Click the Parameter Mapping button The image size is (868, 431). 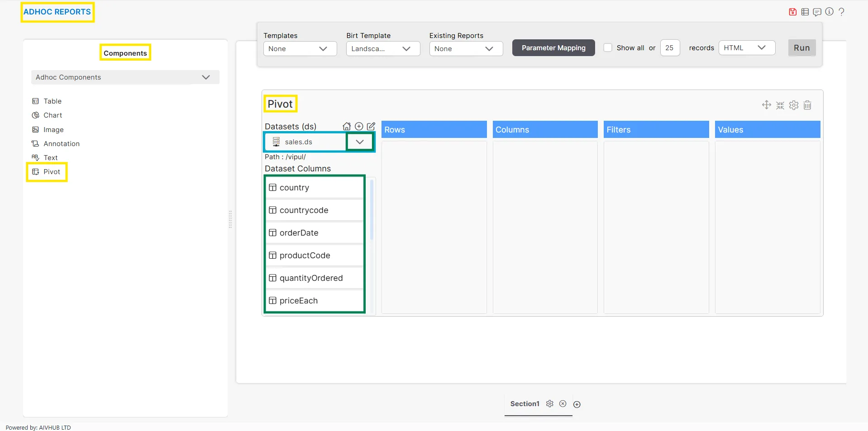coord(553,48)
